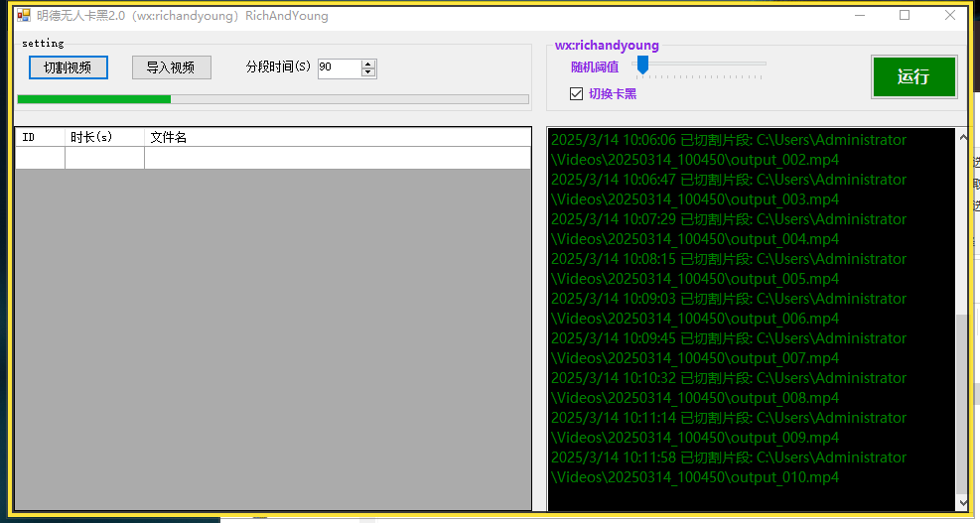Click the app icon in title bar
Viewport: 980px width, 523px height.
(23, 15)
